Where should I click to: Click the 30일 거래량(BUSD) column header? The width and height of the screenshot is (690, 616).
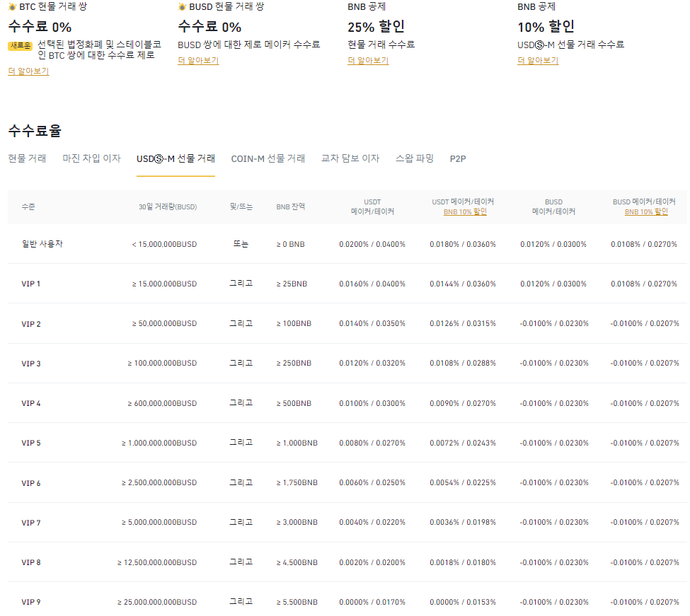pos(168,207)
